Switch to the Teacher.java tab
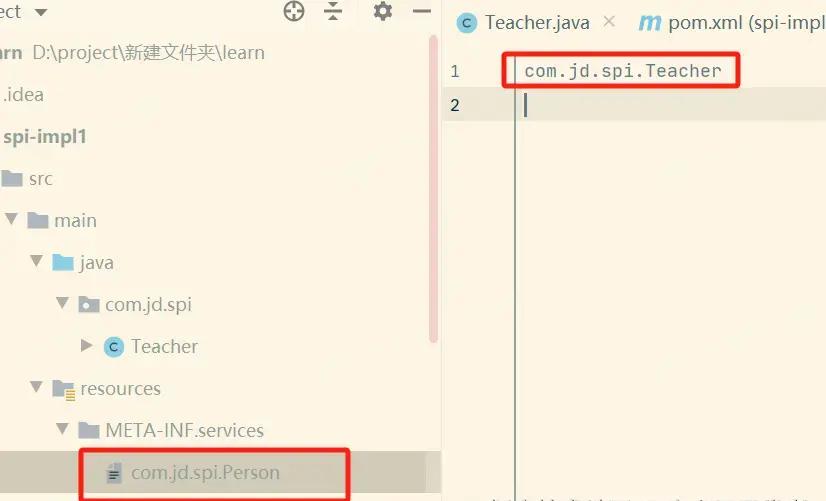 537,23
